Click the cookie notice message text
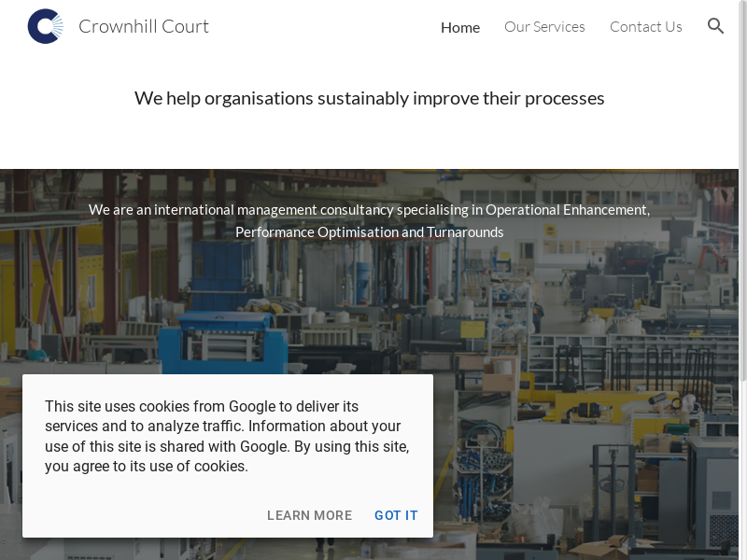The image size is (747, 560). pos(227,436)
